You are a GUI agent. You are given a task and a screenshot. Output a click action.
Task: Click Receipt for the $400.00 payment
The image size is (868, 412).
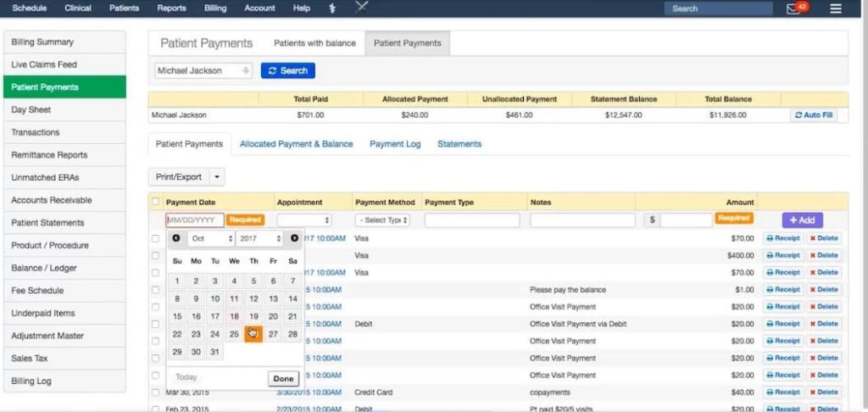(782, 255)
